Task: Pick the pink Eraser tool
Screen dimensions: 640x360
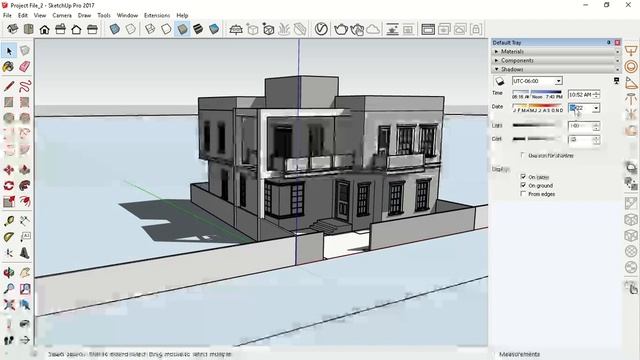Action: pyautogui.click(x=24, y=67)
